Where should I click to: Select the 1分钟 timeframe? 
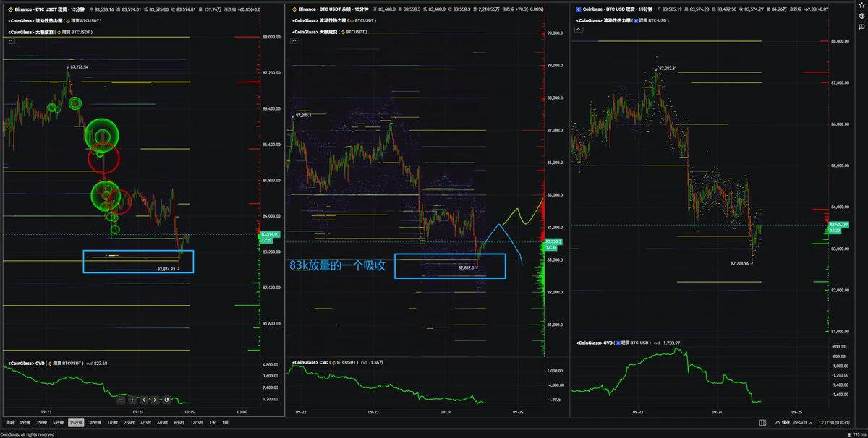pyautogui.click(x=25, y=423)
